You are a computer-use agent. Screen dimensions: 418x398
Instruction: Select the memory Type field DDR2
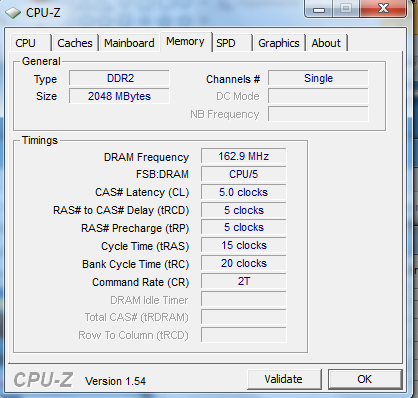tap(119, 78)
